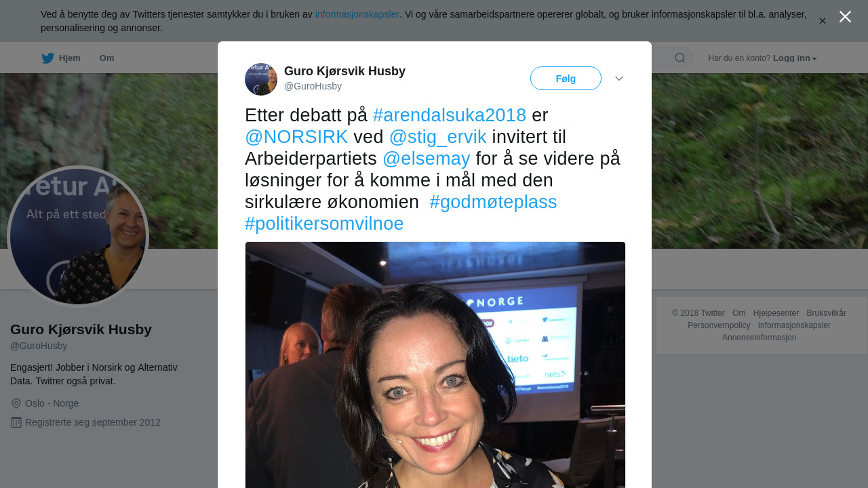This screenshot has height=488, width=868.
Task: Follow Guro Kjørsvik Husby with Følg button
Action: point(566,79)
